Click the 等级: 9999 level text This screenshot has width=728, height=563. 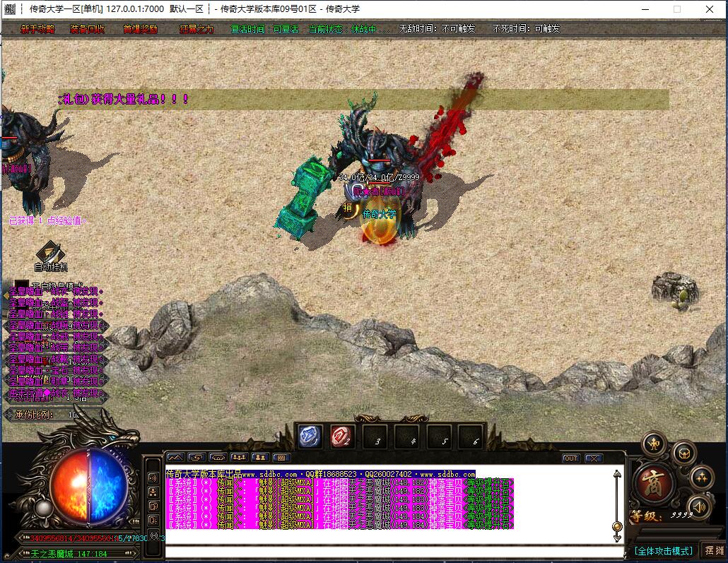662,515
